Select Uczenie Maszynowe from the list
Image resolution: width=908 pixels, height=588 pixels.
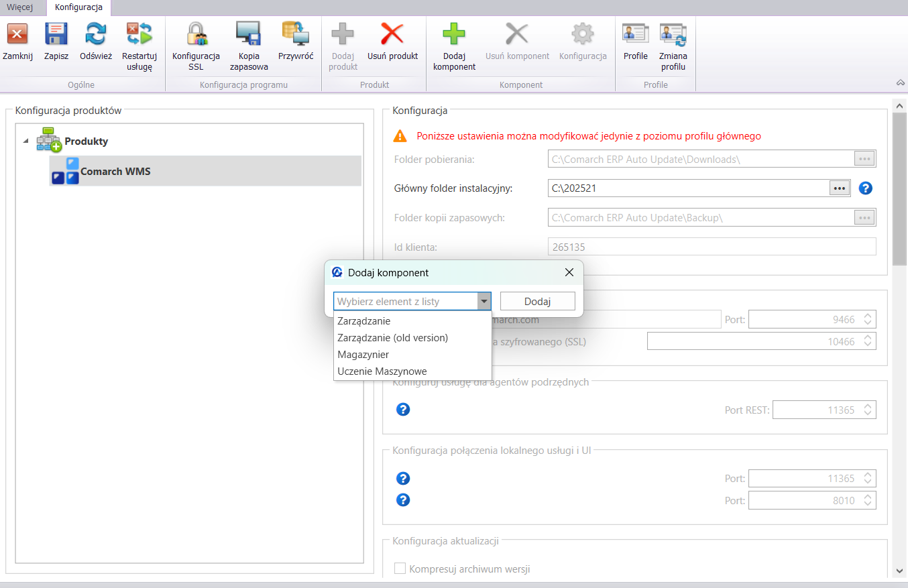(x=382, y=371)
